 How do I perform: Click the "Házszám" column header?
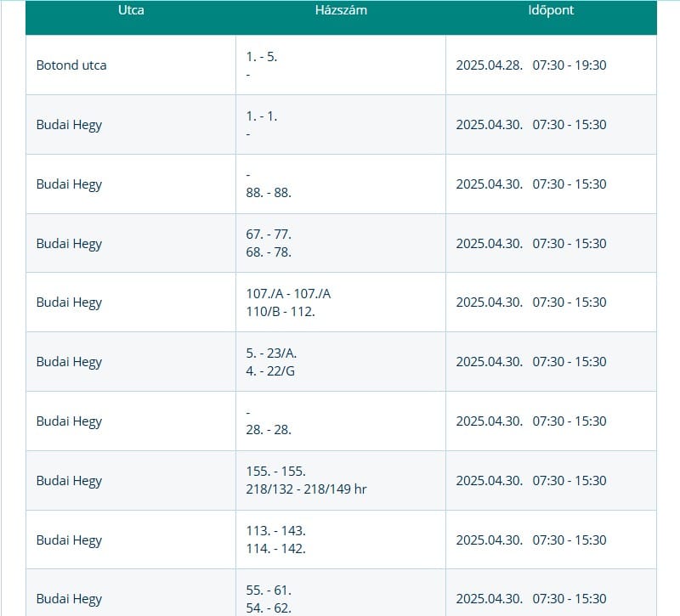(340, 11)
